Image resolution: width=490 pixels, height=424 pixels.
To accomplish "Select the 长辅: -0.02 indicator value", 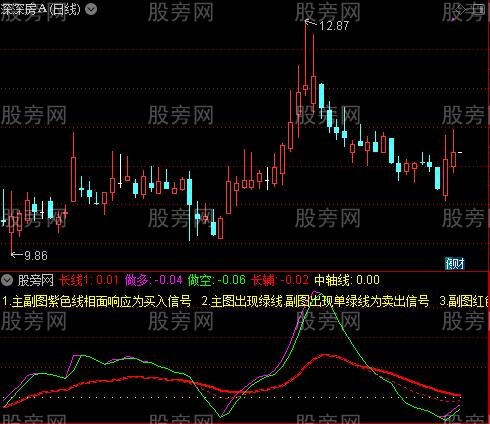I will (x=280, y=280).
